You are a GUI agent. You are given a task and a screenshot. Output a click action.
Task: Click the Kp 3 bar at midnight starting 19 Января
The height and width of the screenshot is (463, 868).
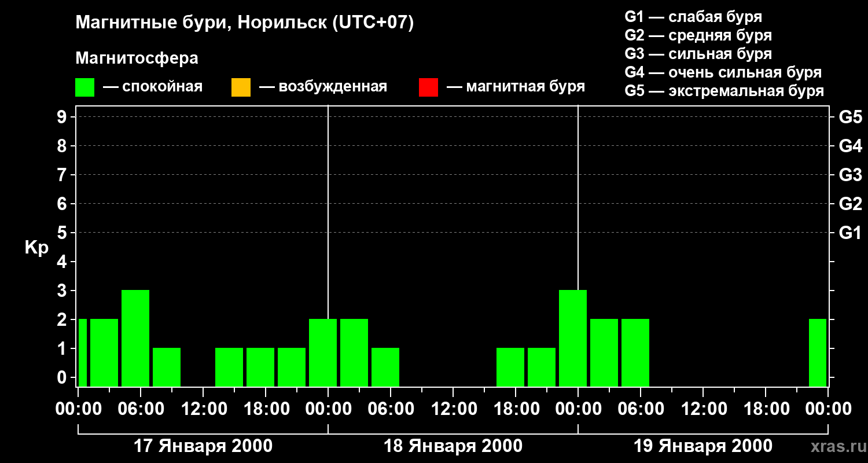click(x=573, y=338)
